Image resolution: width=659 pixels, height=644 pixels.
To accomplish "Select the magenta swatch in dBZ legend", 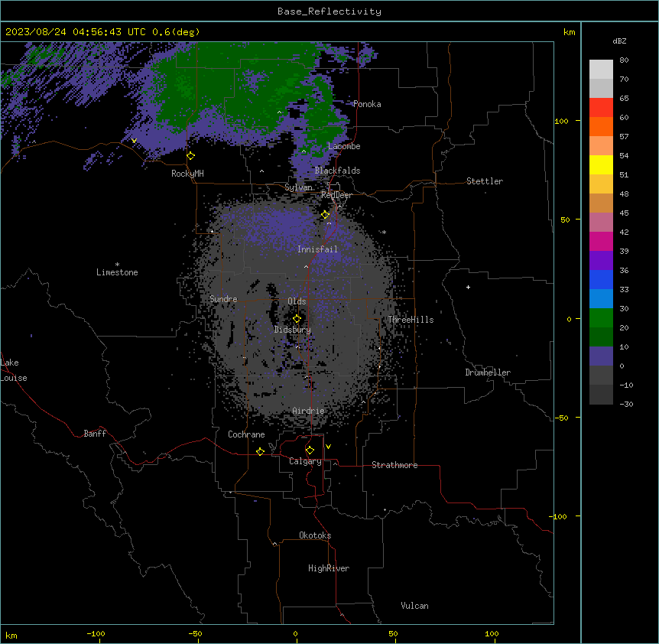I will tap(601, 241).
